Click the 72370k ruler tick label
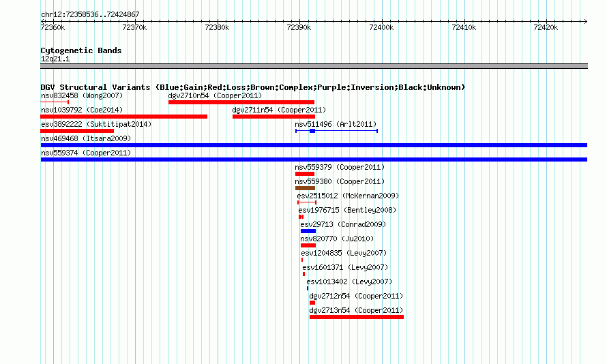Viewport: 607px width, 364px height. pos(134,27)
